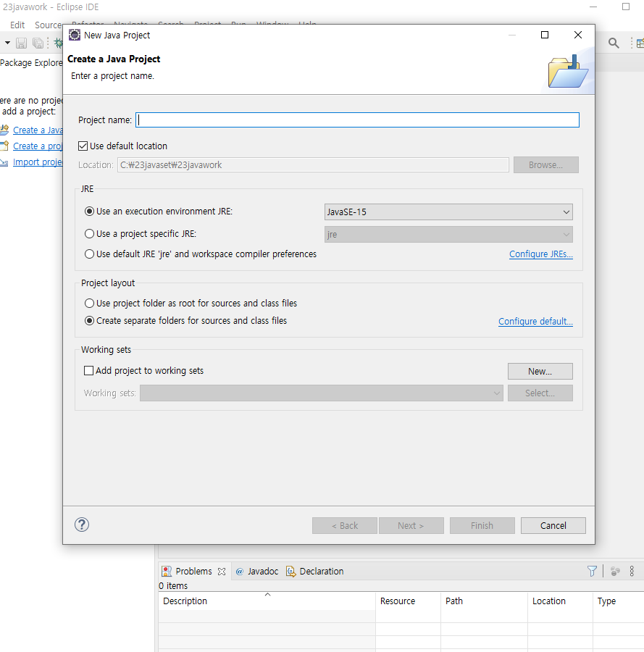Maximize the New Java Project dialog
644x652 pixels.
tap(545, 35)
